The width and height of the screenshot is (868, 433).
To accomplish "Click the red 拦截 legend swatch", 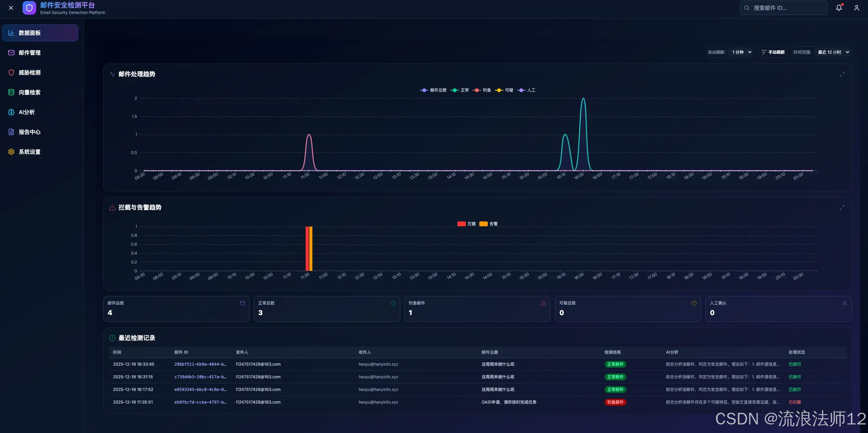I will click(461, 224).
